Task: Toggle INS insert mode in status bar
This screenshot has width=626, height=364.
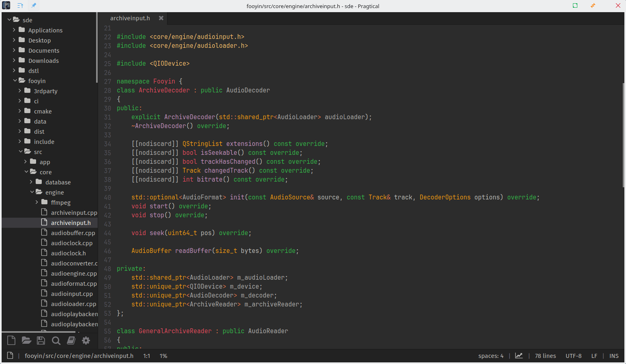Action: 614,356
